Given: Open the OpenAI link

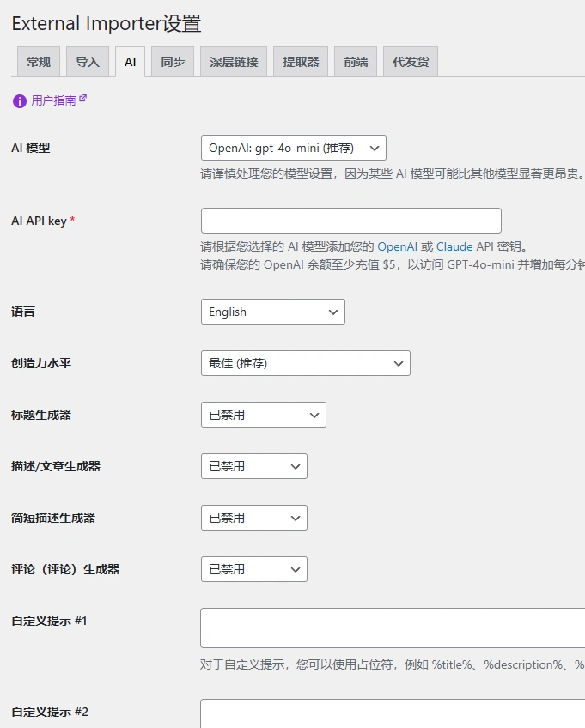Looking at the screenshot, I should tap(398, 246).
